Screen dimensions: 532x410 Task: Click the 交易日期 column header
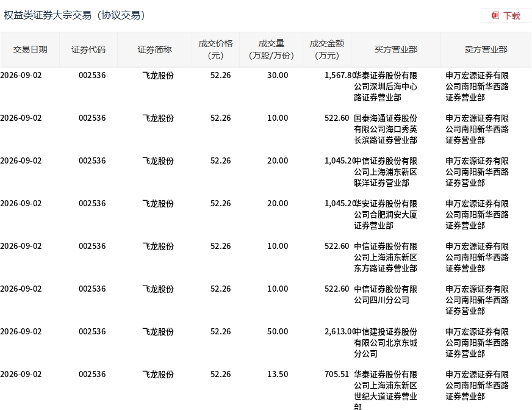pos(30,50)
